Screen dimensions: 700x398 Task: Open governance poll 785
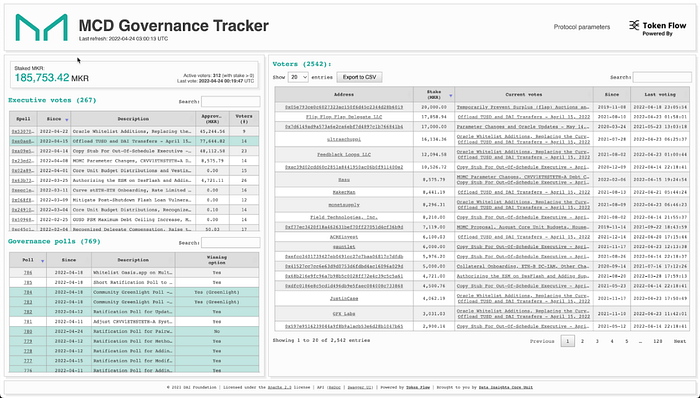(x=28, y=282)
